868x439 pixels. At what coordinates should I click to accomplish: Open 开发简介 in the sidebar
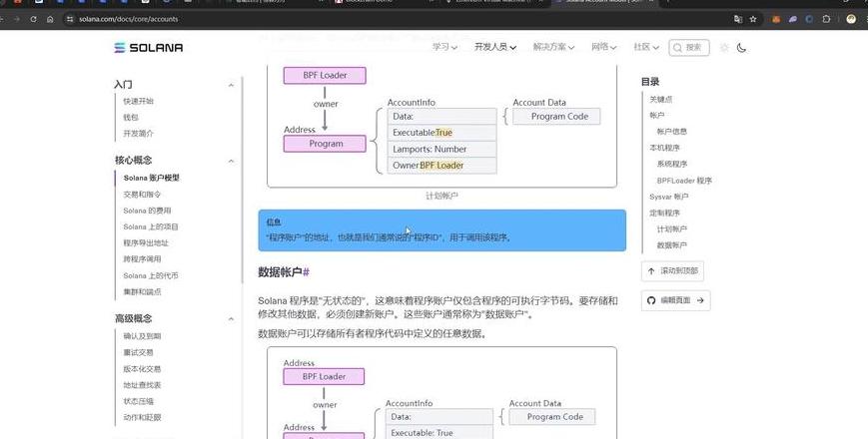[x=139, y=134]
